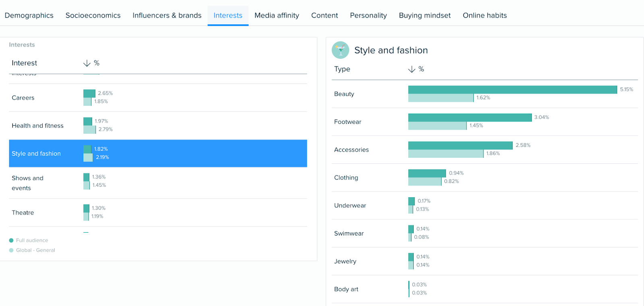Click the Footwear type label
Screen dimensions: 644x306
348,122
